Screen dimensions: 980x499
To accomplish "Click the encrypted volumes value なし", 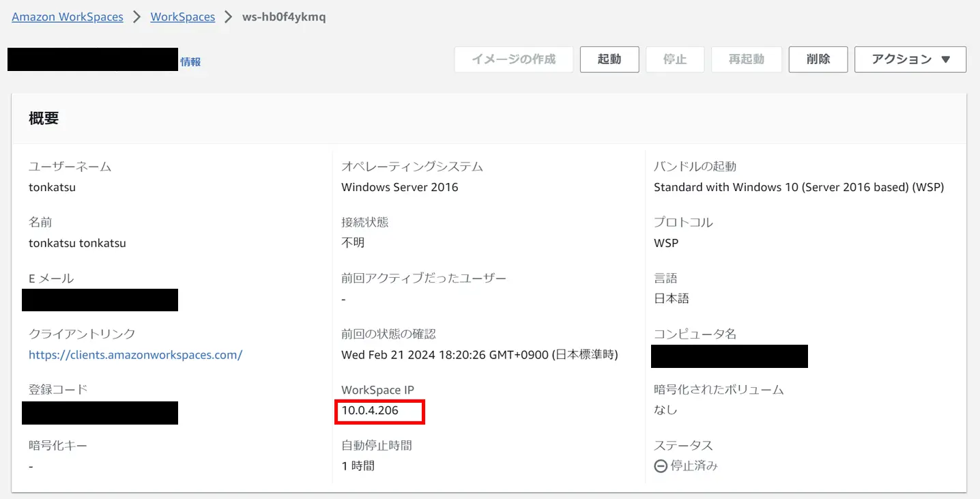I will point(665,410).
